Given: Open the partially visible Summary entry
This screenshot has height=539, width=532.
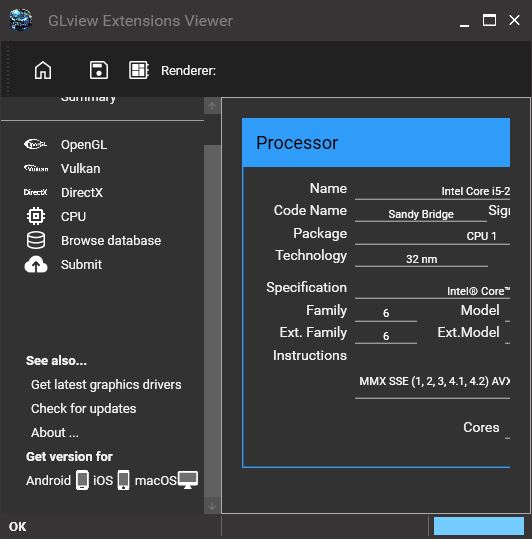Looking at the screenshot, I should (x=88, y=98).
